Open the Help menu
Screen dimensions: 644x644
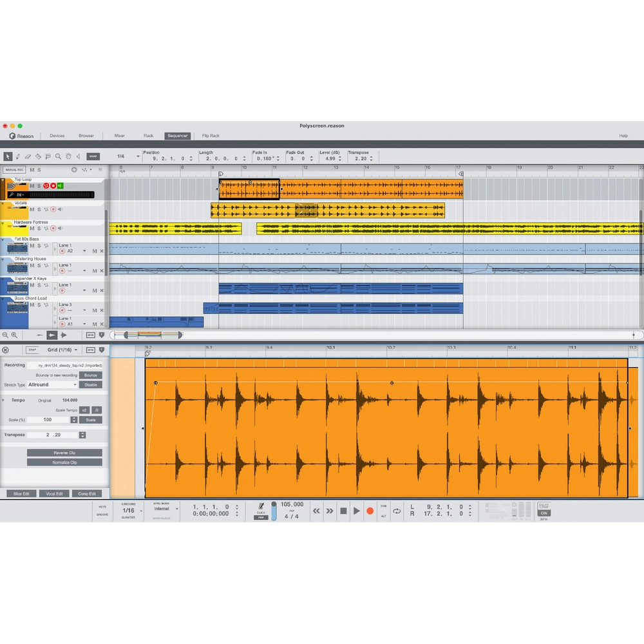623,135
